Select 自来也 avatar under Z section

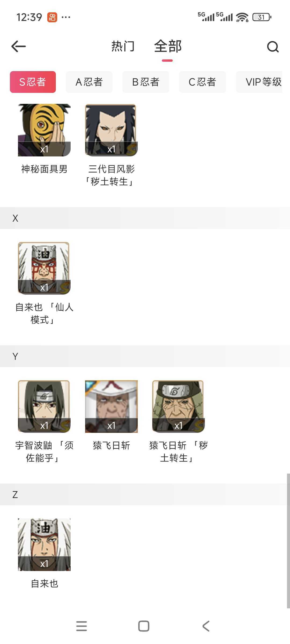pyautogui.click(x=44, y=545)
